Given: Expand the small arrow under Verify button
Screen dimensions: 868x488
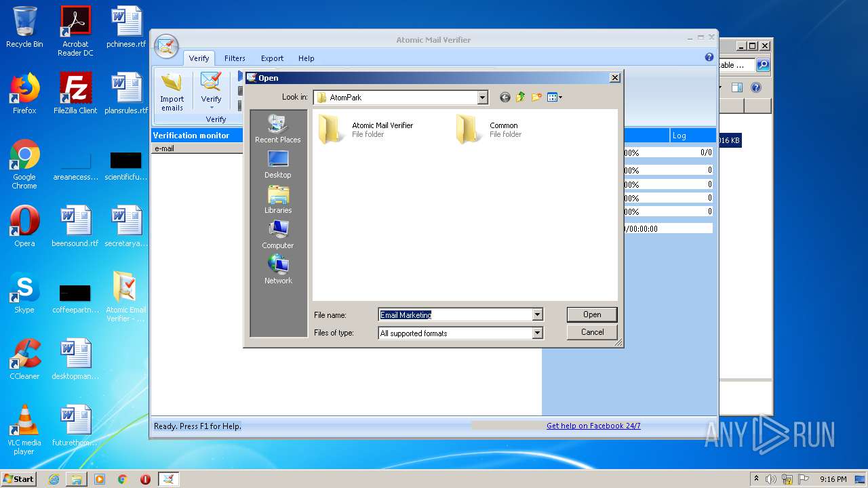Looking at the screenshot, I should click(211, 107).
